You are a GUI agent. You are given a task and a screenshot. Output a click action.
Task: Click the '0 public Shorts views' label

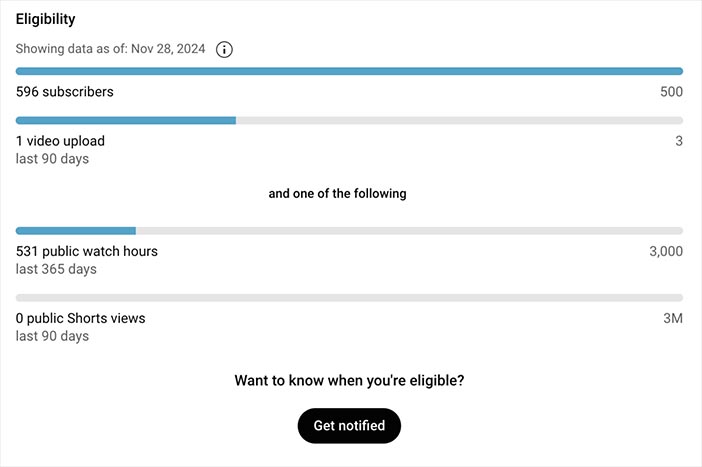coord(81,318)
